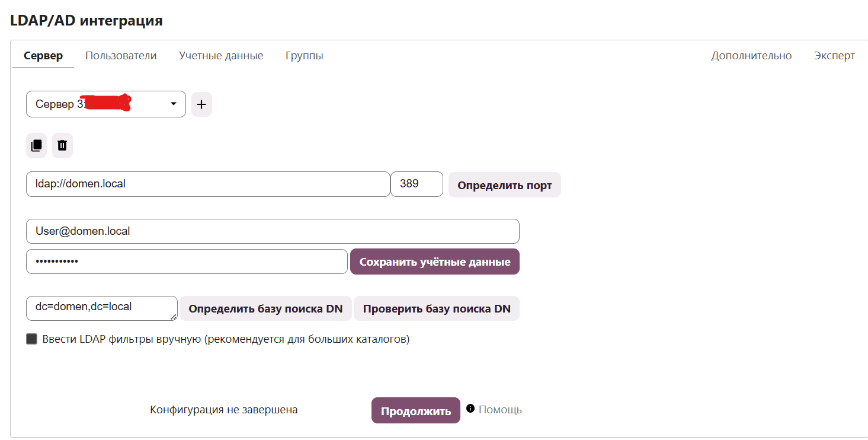Click Определить базу поиска DN

pos(265,309)
